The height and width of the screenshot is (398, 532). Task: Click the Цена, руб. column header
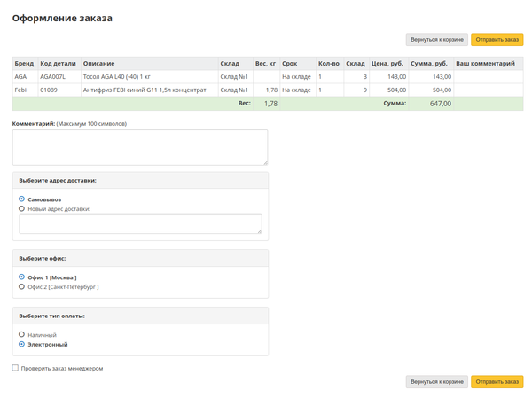tap(387, 64)
